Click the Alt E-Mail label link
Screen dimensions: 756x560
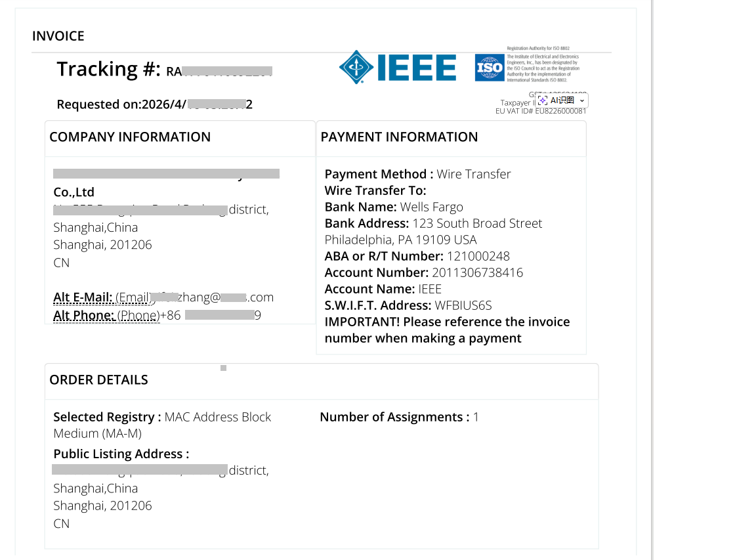click(83, 297)
